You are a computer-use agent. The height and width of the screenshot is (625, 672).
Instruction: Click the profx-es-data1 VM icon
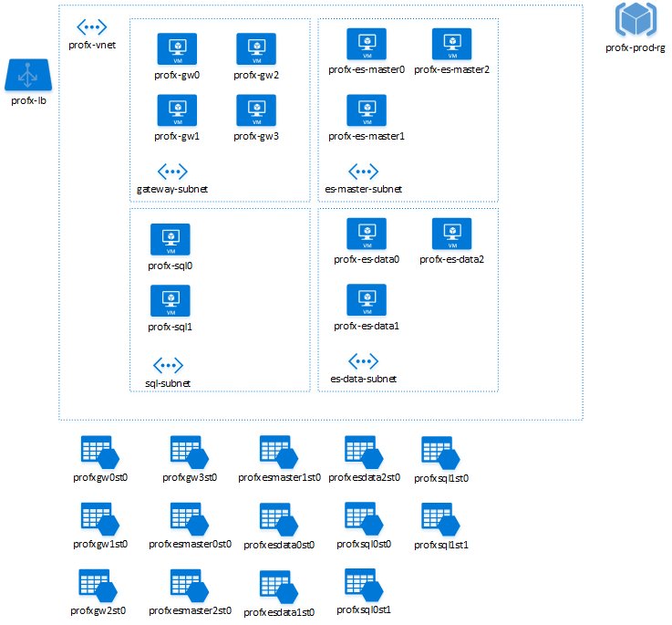(x=367, y=300)
